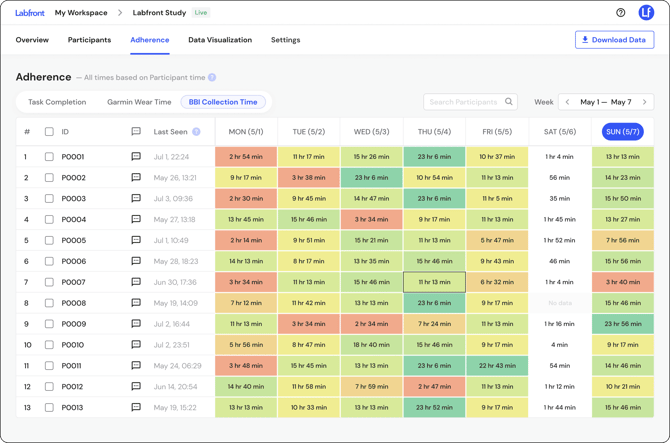Toggle the select-all checkbox in header
Image resolution: width=670 pixels, height=443 pixels.
[x=49, y=132]
